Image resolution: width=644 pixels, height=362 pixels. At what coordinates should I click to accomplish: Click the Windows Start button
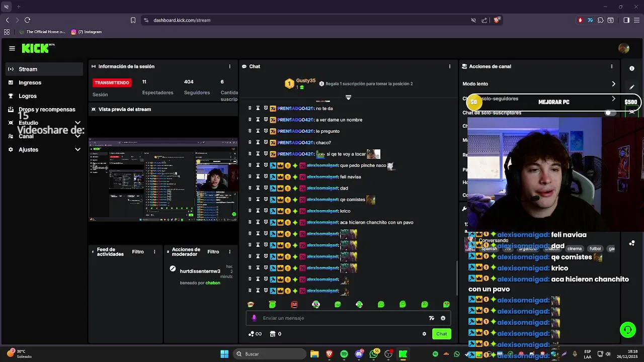(x=224, y=354)
